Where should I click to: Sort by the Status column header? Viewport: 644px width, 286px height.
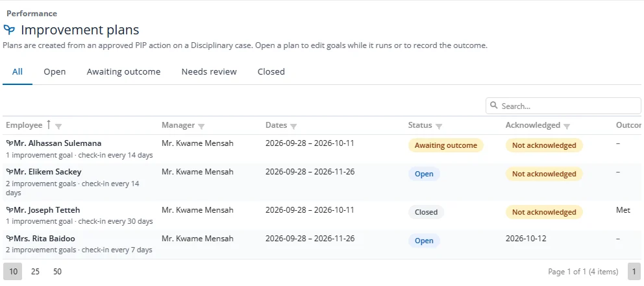click(x=420, y=125)
